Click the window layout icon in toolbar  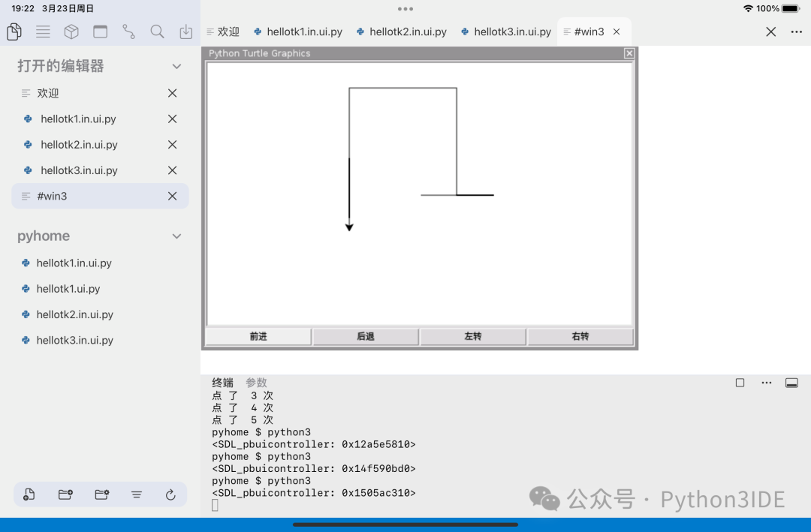[x=100, y=32]
